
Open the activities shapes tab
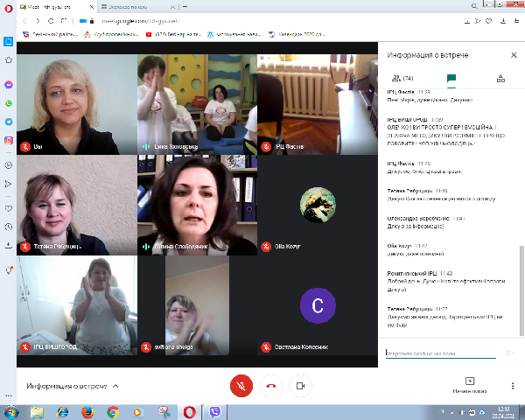[x=500, y=78]
